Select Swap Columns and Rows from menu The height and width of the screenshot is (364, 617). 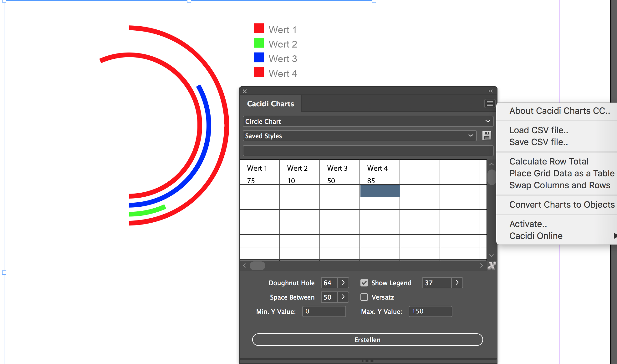560,185
